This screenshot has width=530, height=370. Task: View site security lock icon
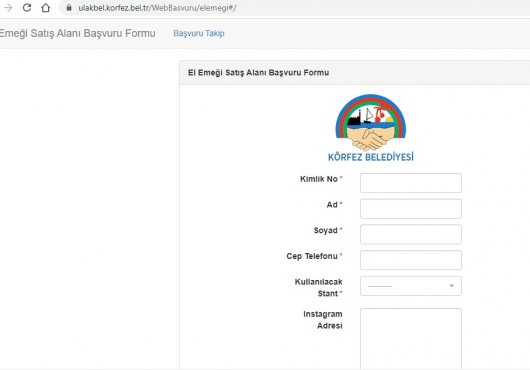pos(69,7)
